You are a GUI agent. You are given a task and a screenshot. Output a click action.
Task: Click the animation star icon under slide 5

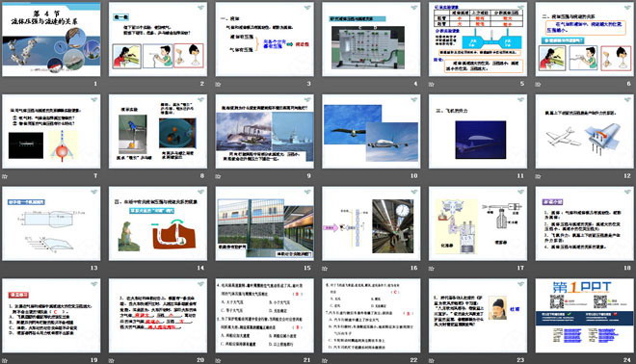[432, 85]
